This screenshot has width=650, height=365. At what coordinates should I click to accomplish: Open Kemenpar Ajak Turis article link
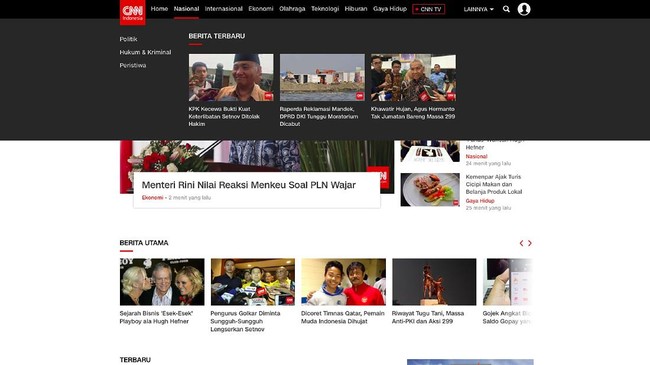coord(494,184)
